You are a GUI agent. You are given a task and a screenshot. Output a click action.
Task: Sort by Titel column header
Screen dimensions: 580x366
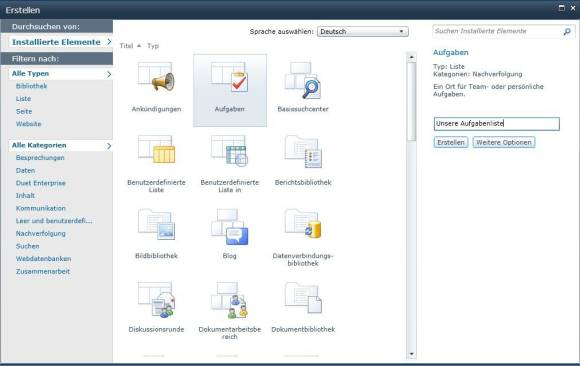click(x=126, y=46)
